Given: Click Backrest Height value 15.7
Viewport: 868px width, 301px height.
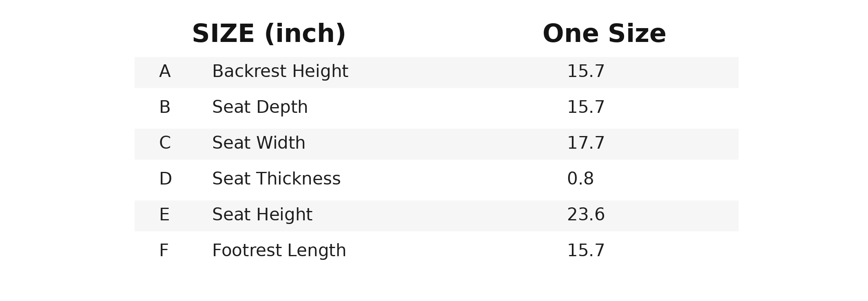Looking at the screenshot, I should (x=586, y=72).
